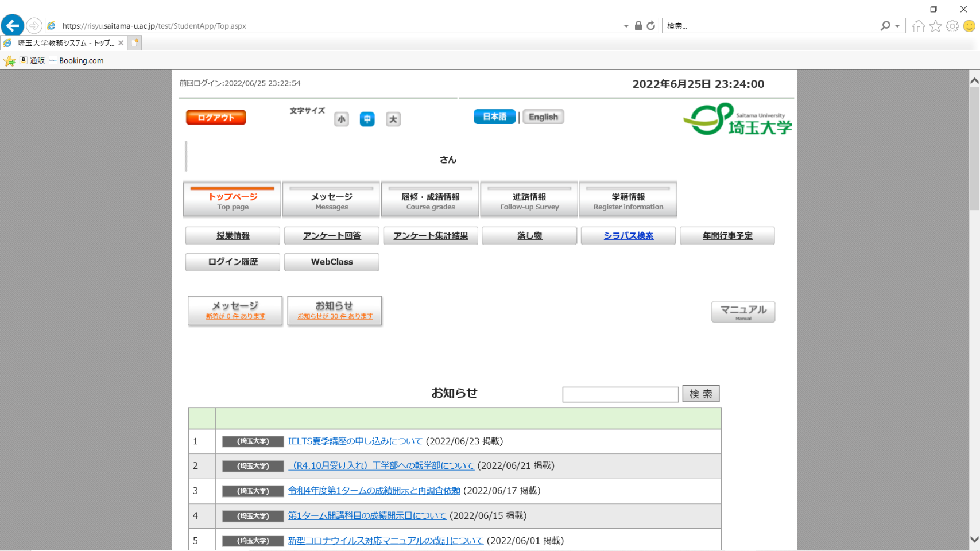Set text size to large (大)

tap(393, 119)
